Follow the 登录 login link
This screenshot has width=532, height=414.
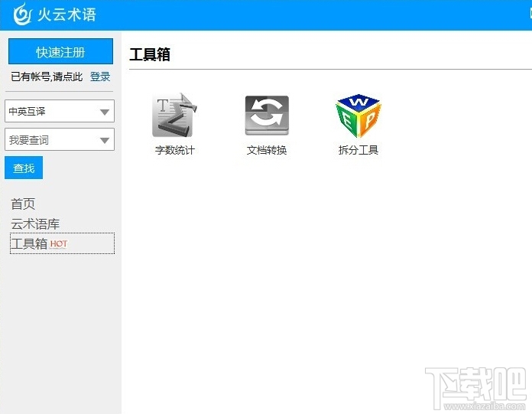100,77
